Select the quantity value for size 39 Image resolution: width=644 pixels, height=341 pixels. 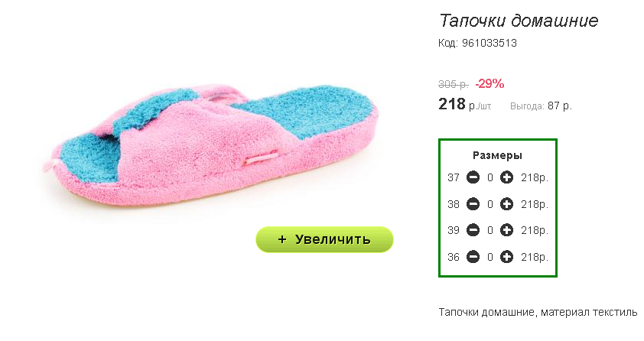490,230
